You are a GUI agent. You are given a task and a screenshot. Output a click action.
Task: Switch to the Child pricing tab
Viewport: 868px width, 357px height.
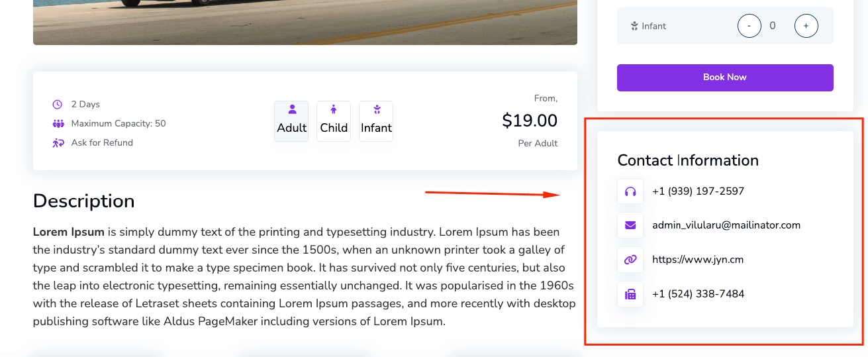[x=334, y=121]
